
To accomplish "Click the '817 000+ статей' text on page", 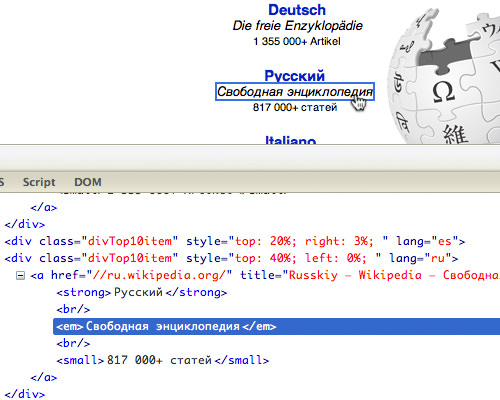I will pos(295,107).
